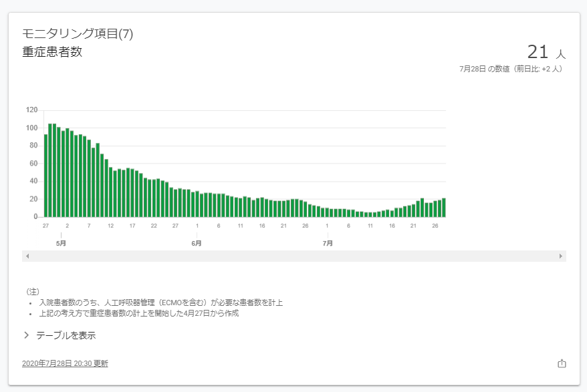The height and width of the screenshot is (392, 587).
Task: Click the 6月 month label
Action: tap(197, 244)
